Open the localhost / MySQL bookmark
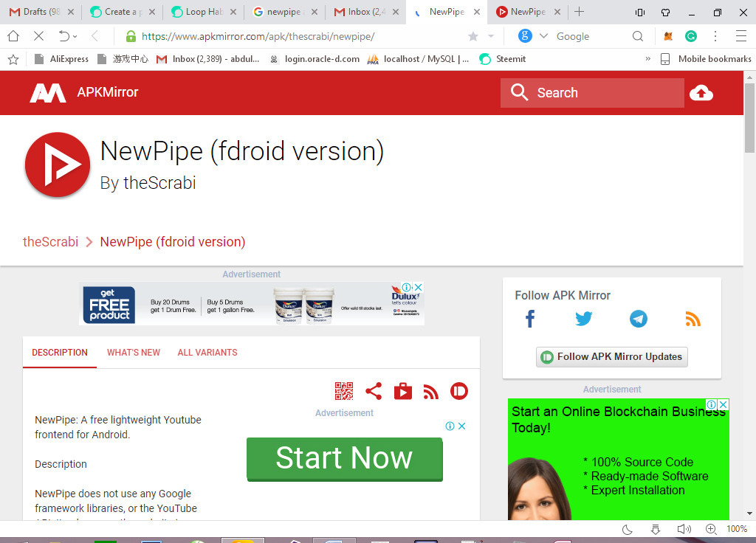 [x=418, y=59]
